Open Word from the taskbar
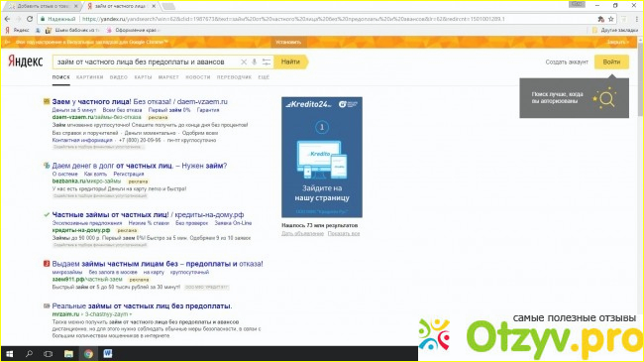644x362 pixels. 108,354
